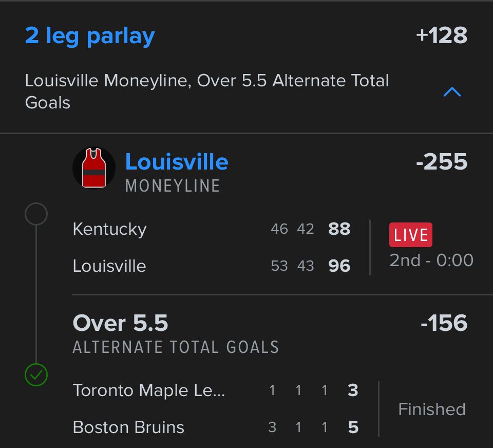Click the -156 total goals odds
The height and width of the screenshot is (448, 493).
[443, 323]
